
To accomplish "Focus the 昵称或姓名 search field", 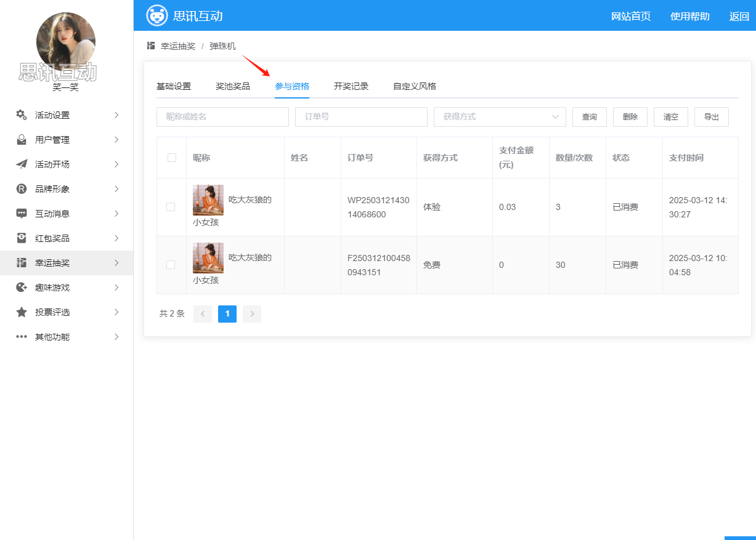I will pyautogui.click(x=222, y=117).
